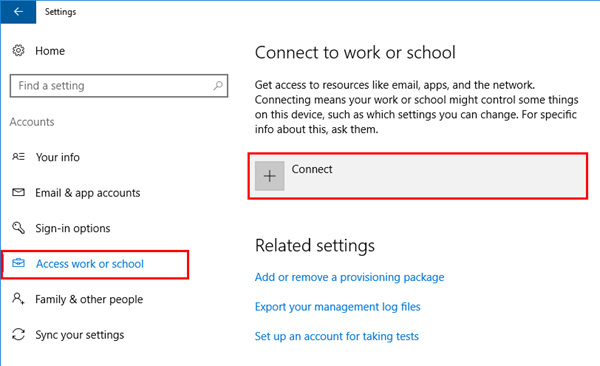Open Home settings label
Screen dimensions: 600x366
(50, 51)
